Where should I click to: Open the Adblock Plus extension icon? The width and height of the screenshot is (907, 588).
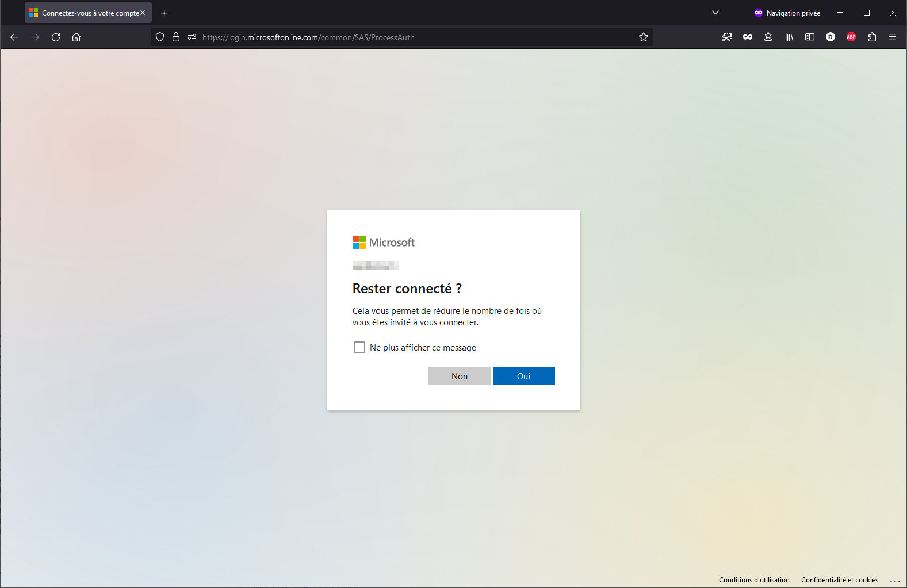click(851, 37)
